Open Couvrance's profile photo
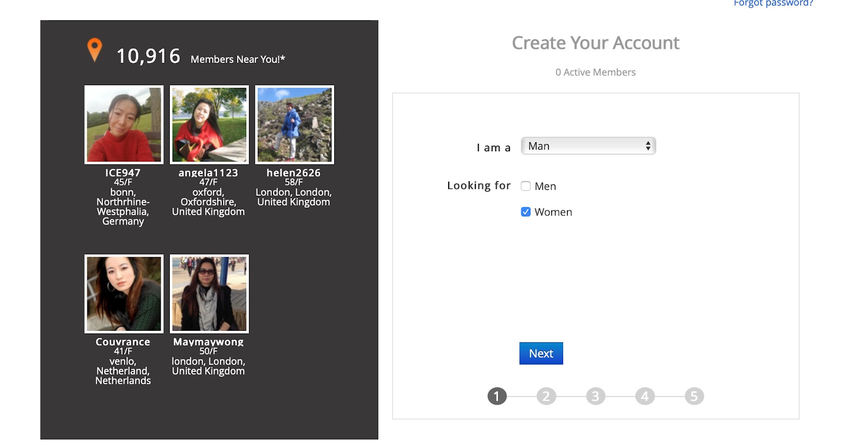The height and width of the screenshot is (442, 868). [124, 294]
